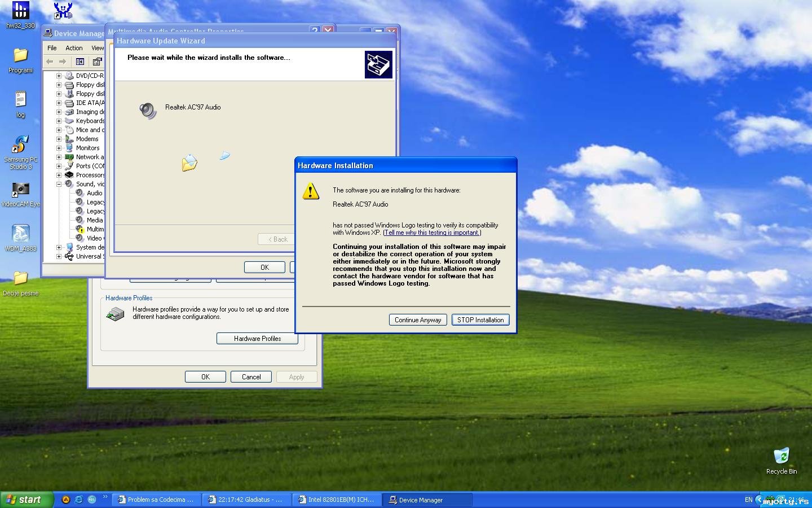Toggle the console tree pane toolbar icon
The height and width of the screenshot is (508, 812).
tap(80, 62)
